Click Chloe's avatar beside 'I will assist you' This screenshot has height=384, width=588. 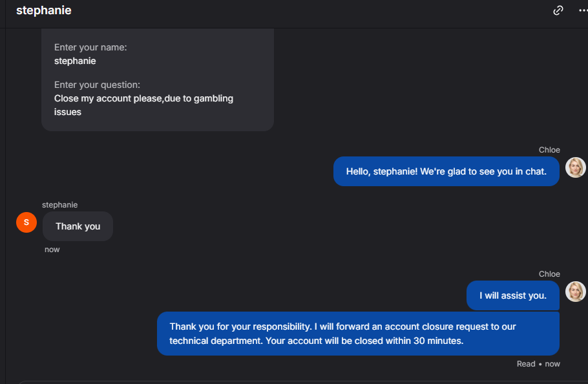575,292
